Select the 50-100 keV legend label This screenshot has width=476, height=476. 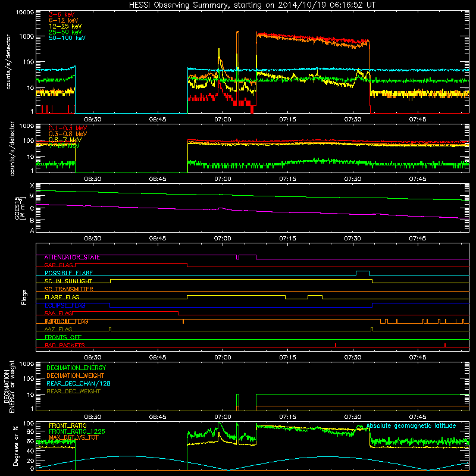pyautogui.click(x=67, y=38)
